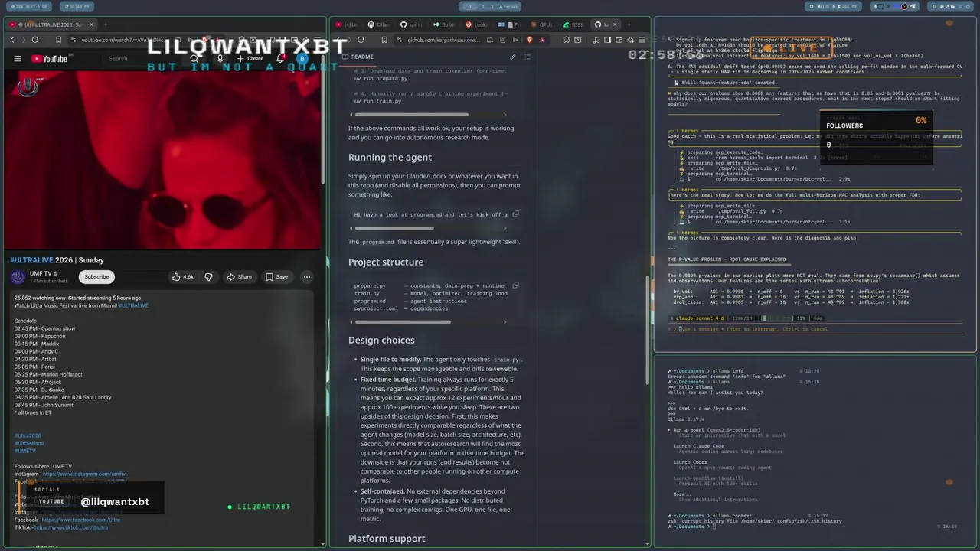Select Launch Codex in Ollama menu
Viewport: 980px width, 551px height.
click(x=690, y=462)
